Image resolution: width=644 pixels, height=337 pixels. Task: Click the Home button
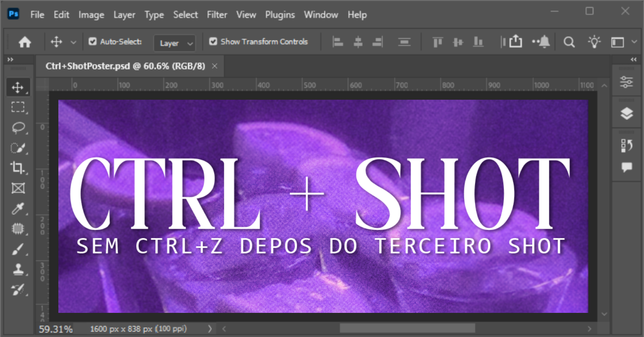click(25, 42)
